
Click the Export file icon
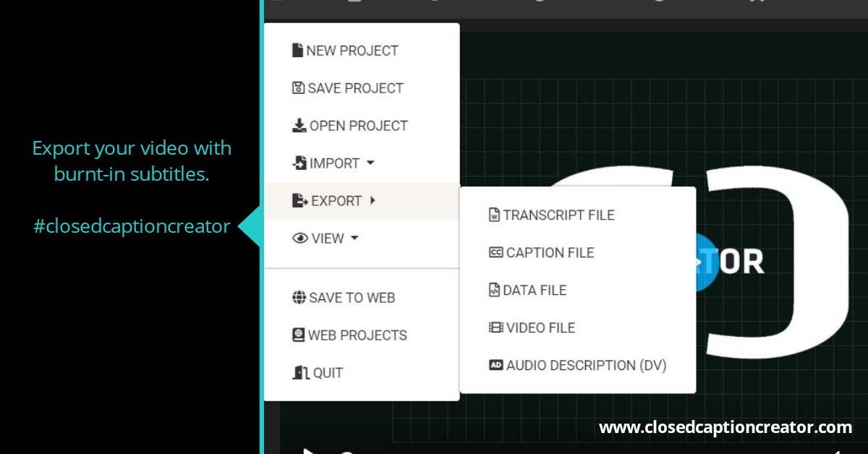[299, 201]
